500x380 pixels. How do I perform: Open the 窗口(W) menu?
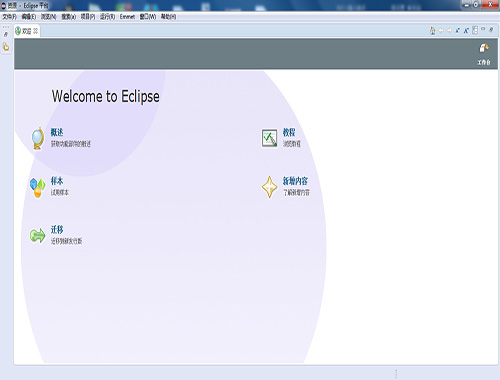coord(148,17)
